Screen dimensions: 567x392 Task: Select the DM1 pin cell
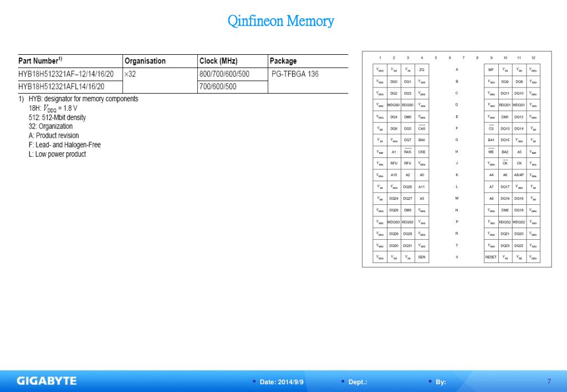point(505,117)
